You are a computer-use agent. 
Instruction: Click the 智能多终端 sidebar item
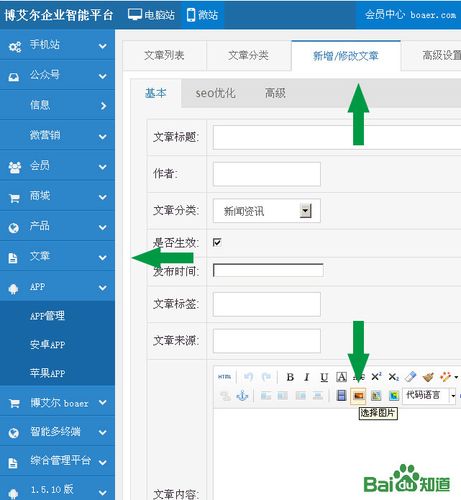(57, 432)
